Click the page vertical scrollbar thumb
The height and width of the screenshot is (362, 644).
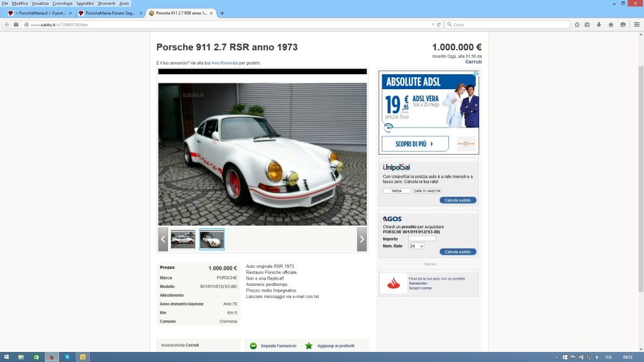point(641,178)
